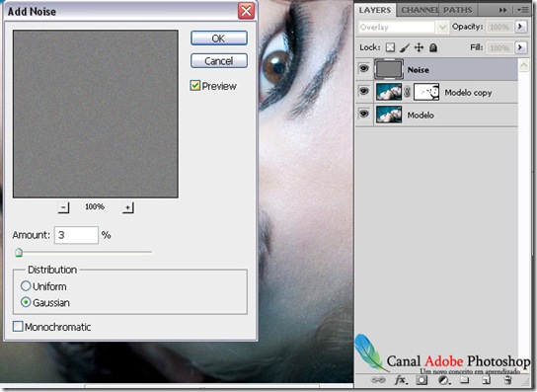Image resolution: width=537 pixels, height=392 pixels.
Task: Switch to the Layers tab
Action: 375,10
